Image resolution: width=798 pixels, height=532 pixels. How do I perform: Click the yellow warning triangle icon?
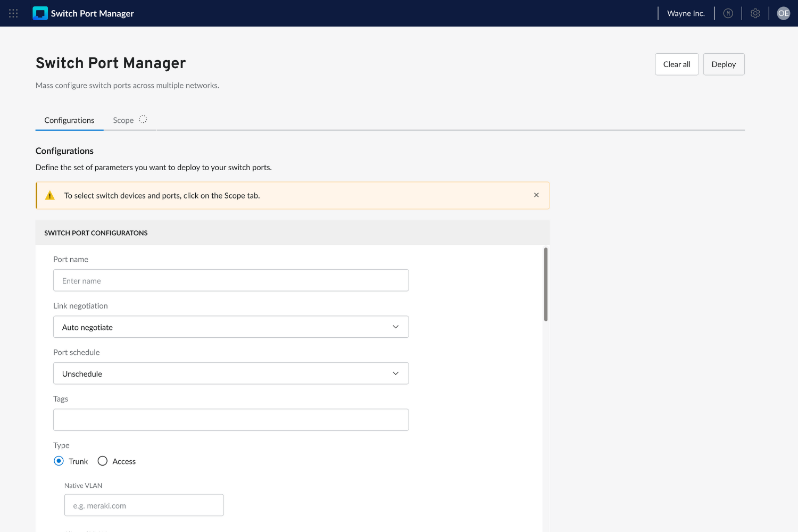(50, 195)
